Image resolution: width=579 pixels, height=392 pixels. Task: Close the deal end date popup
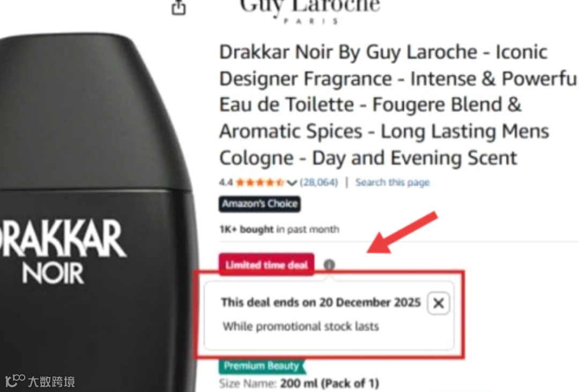(x=439, y=303)
